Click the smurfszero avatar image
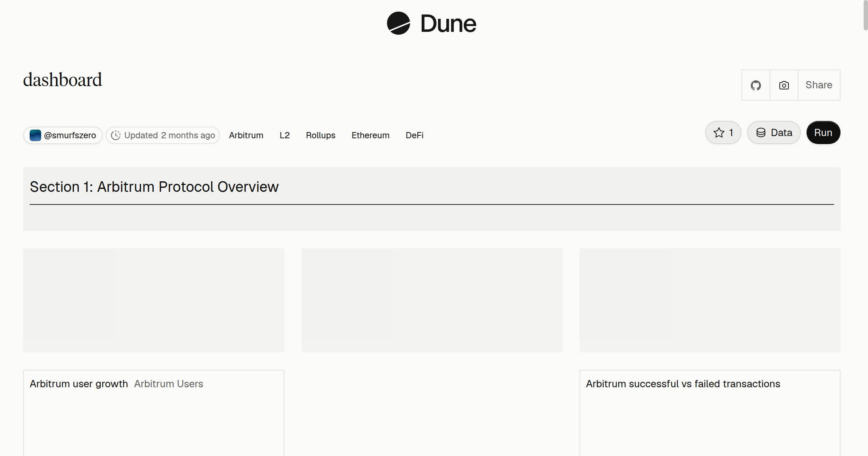Screen dimensions: 868x456 coord(35,135)
